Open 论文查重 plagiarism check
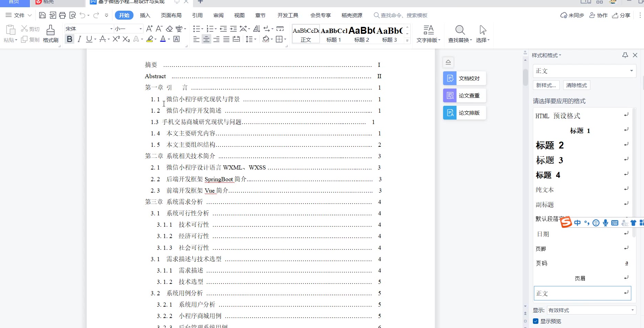 [464, 95]
